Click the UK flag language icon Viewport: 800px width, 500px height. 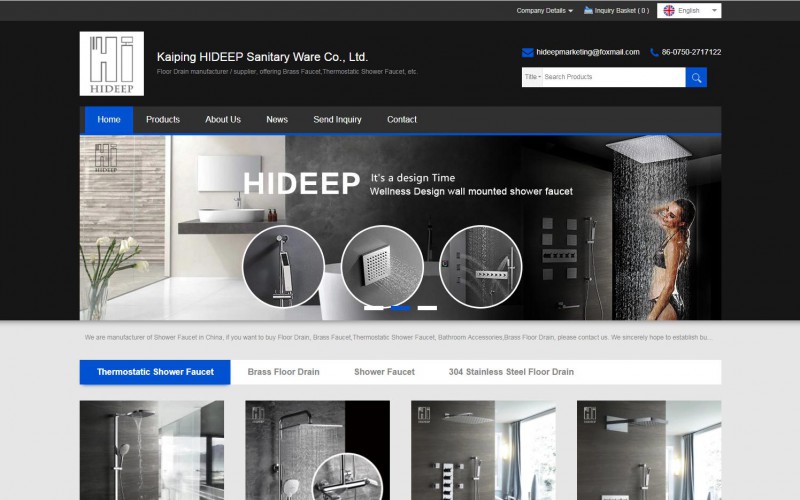click(669, 10)
